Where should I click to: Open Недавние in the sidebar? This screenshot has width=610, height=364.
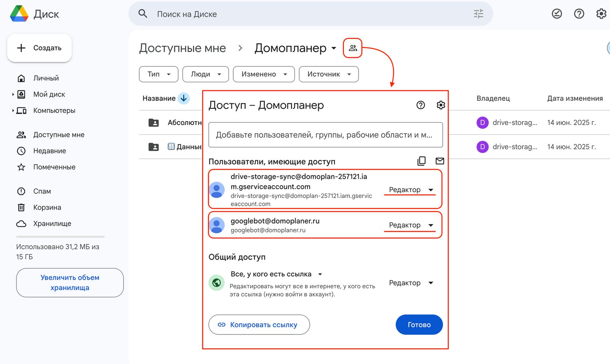(50, 151)
